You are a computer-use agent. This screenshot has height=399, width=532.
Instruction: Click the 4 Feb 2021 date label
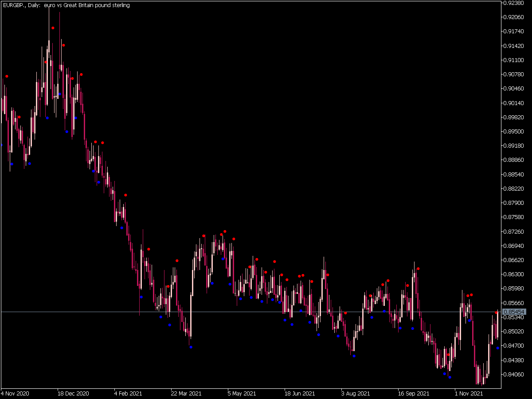tap(129, 393)
